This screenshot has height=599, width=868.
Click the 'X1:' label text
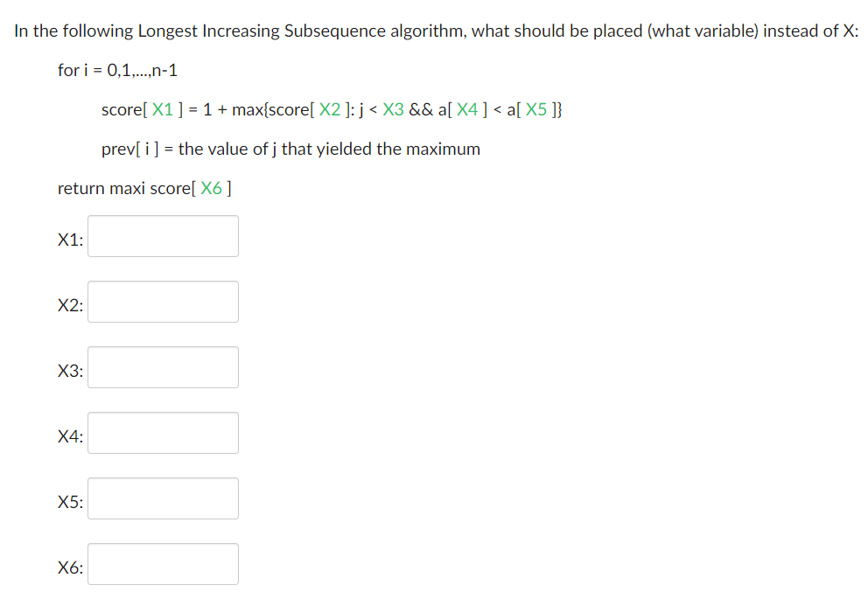tap(70, 240)
